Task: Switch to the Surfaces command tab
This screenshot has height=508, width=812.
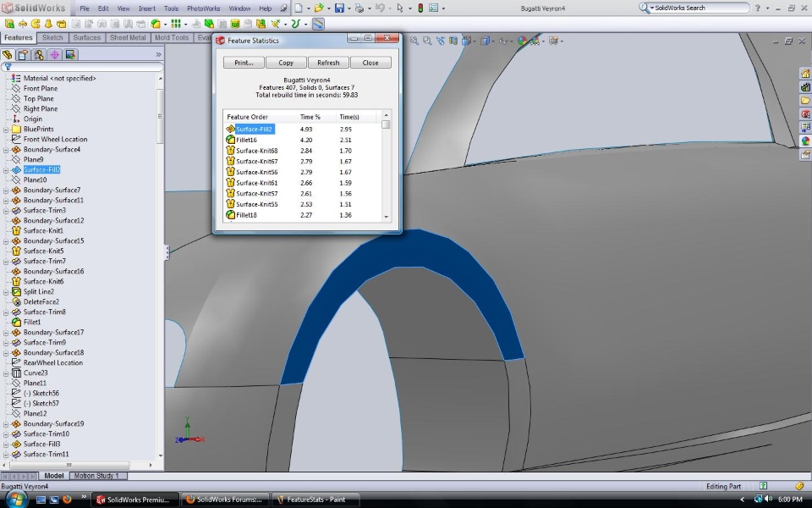Action: (86, 38)
